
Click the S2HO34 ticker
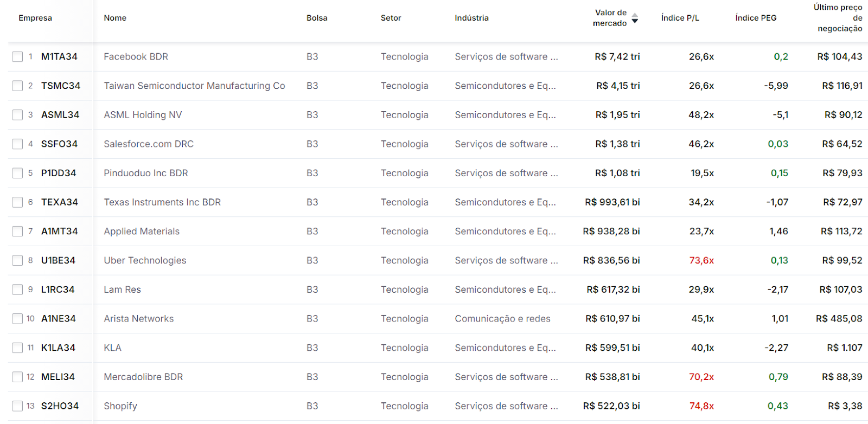click(x=60, y=406)
